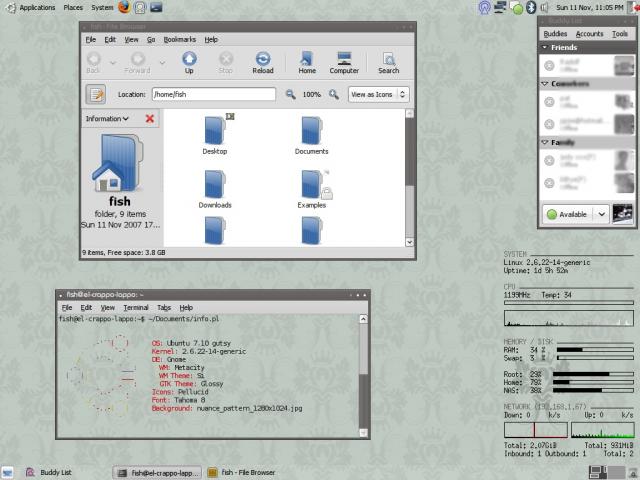
Task: Open the Back history dropdown arrow
Action: point(113,63)
